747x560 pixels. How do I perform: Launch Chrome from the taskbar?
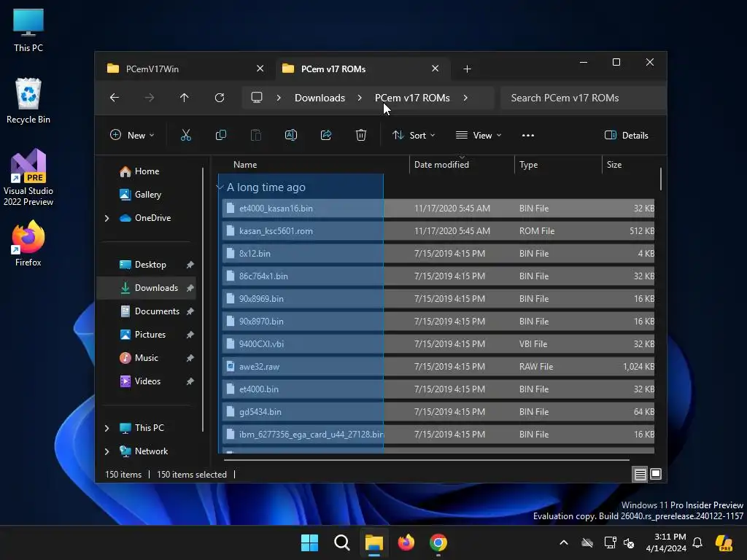(x=438, y=542)
